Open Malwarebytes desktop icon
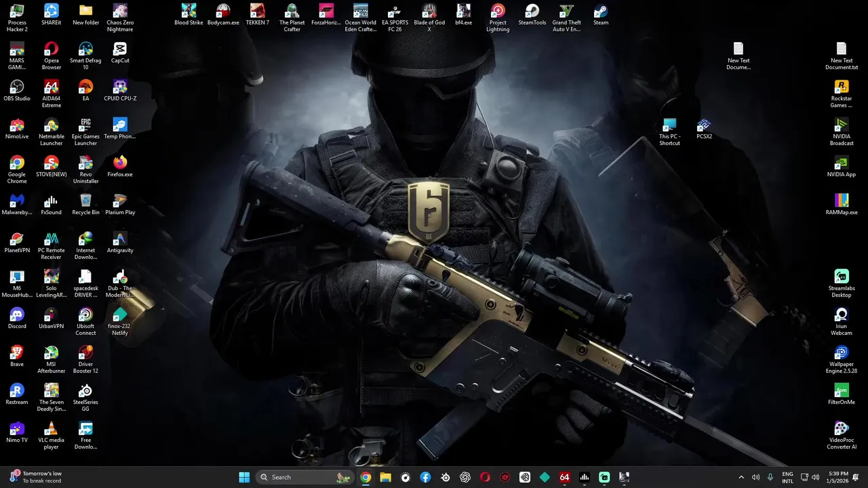The height and width of the screenshot is (488, 868). [17, 204]
